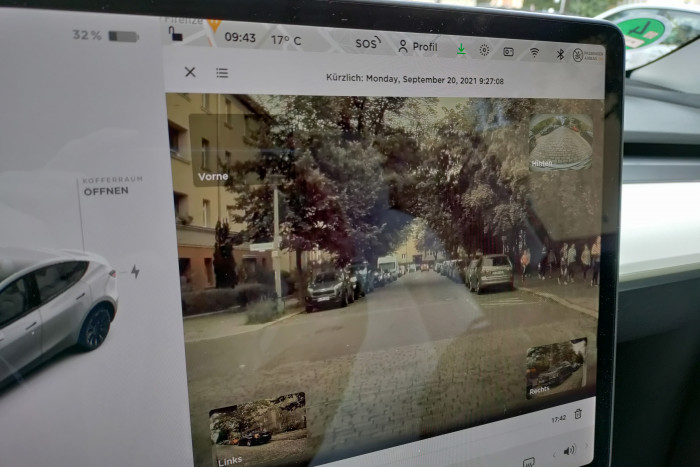
Task: Switch to the Hinten rear camera thumbnail
Action: tap(560, 143)
